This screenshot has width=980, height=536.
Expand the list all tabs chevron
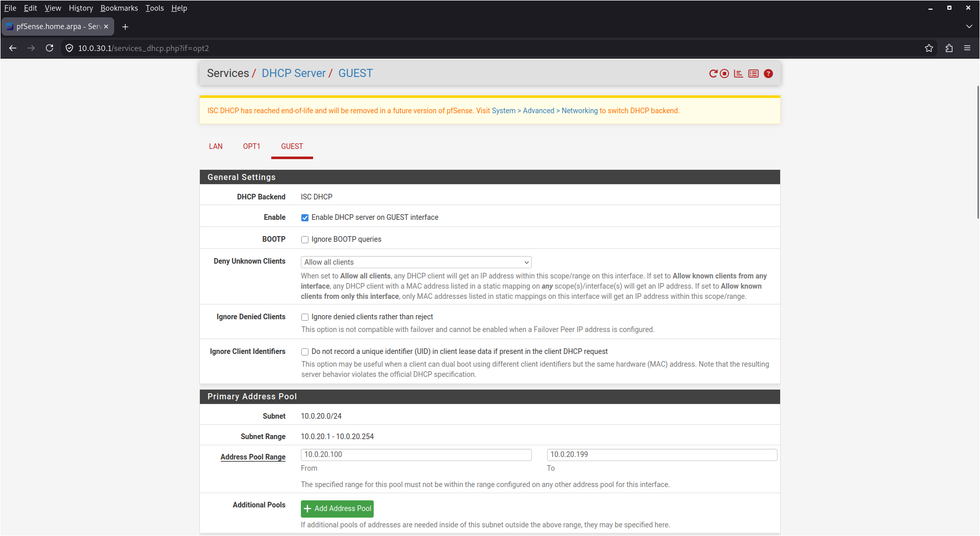click(x=969, y=27)
